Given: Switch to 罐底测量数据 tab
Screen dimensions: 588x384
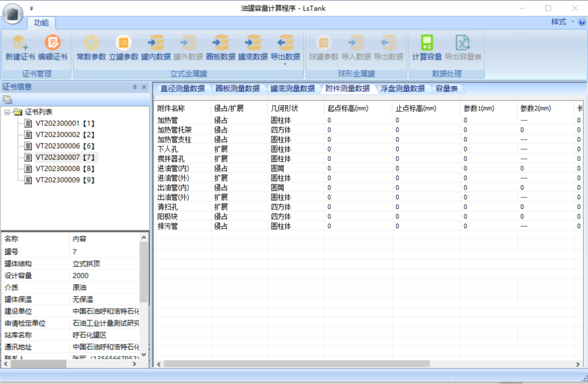Looking at the screenshot, I should click(293, 88).
